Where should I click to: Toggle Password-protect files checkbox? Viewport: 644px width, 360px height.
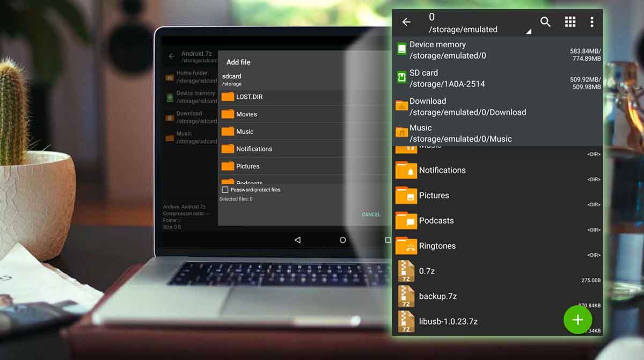tap(225, 190)
